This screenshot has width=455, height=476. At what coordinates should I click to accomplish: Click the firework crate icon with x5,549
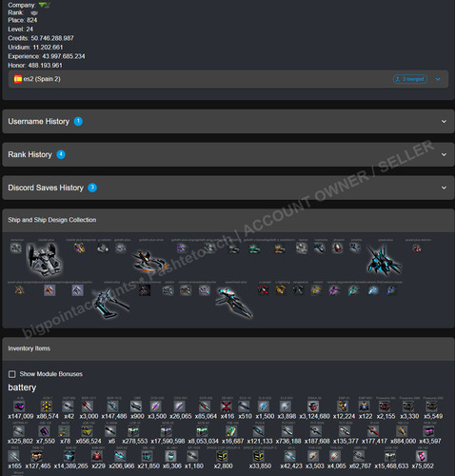[432, 406]
